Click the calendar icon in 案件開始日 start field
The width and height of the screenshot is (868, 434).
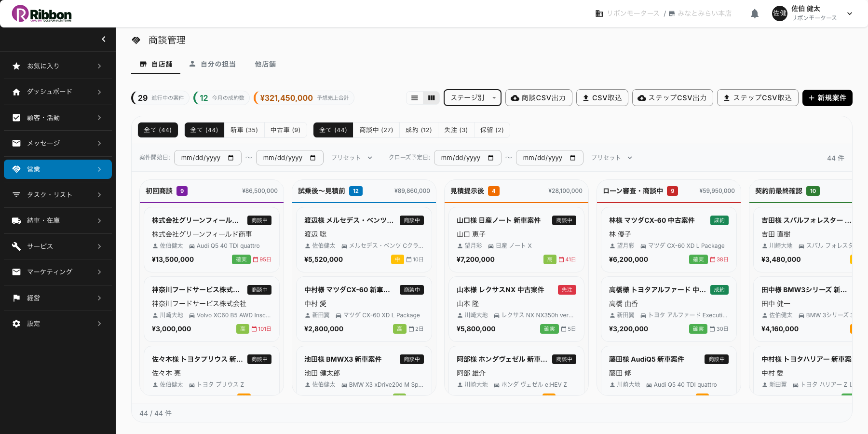tap(231, 158)
